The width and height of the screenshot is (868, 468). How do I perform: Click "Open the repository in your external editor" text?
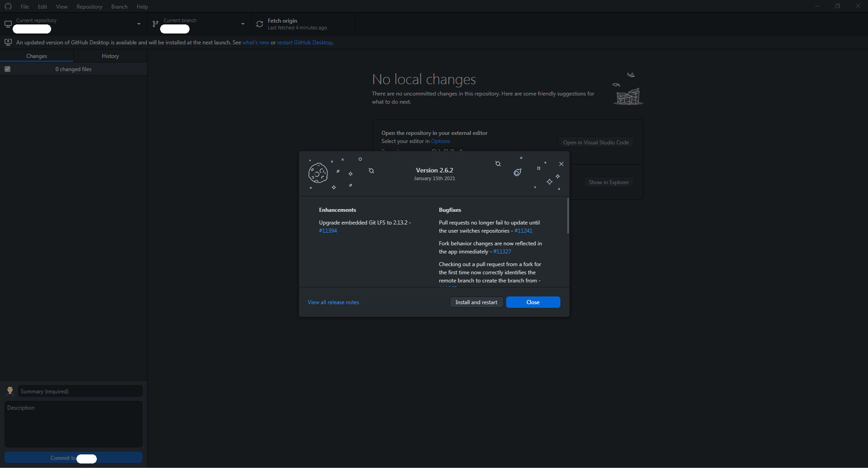click(434, 133)
